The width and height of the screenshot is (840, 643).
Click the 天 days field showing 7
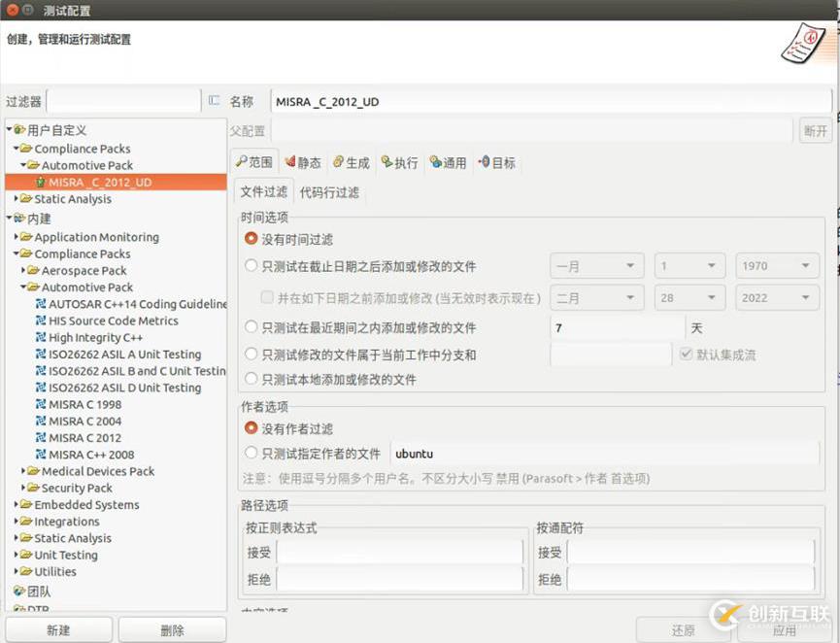coord(618,327)
